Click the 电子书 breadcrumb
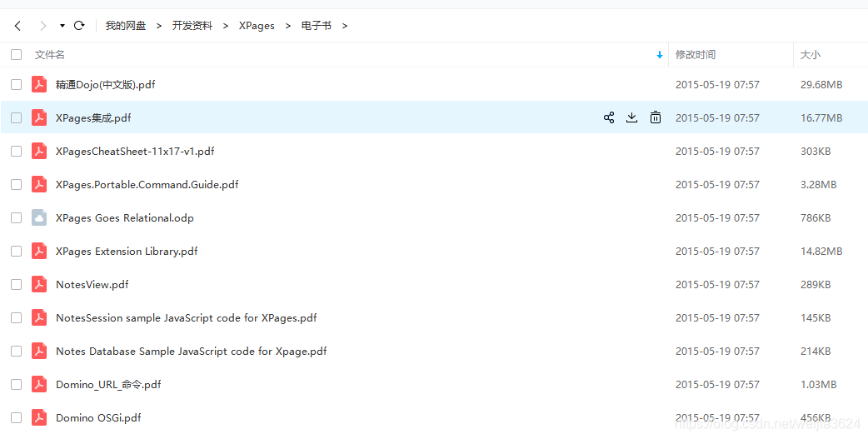Screen dimensions: 868x439 (316, 26)
